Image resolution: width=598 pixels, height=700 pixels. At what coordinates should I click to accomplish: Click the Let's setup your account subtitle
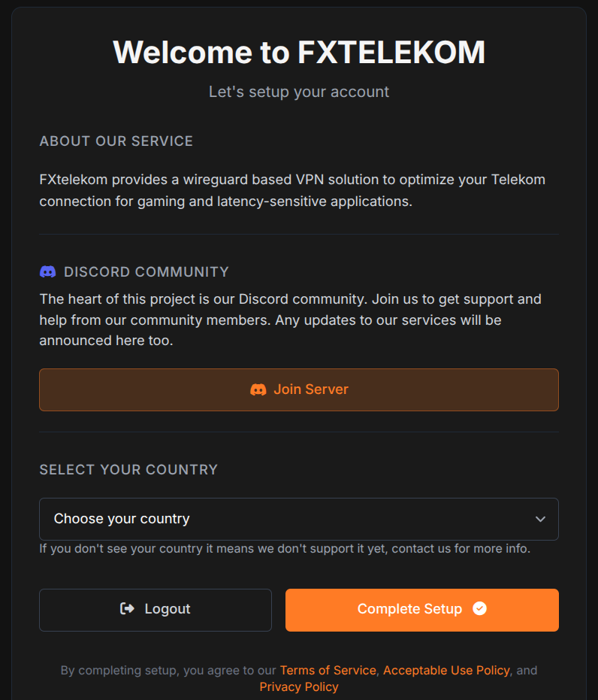(299, 92)
